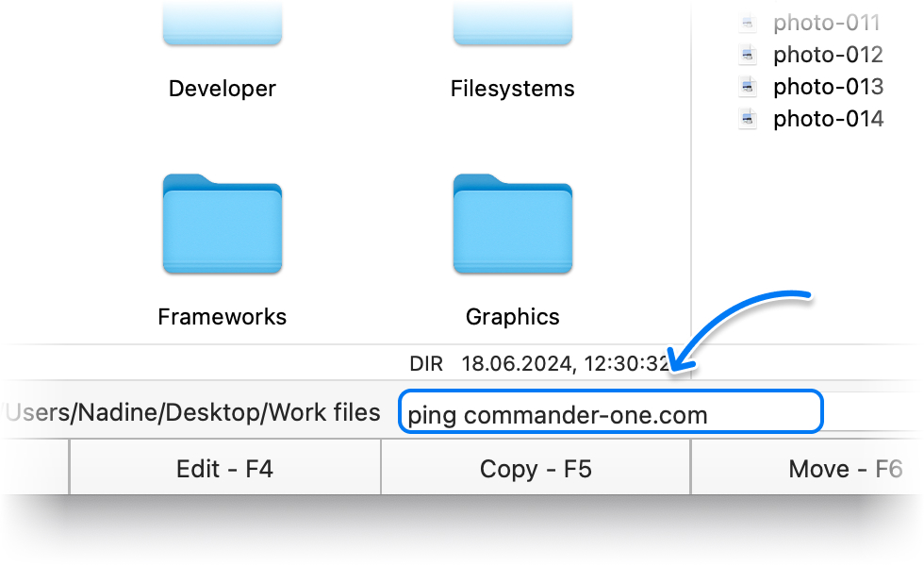Select the photo-013 file name
Screen dimensions: 924x566
point(828,87)
